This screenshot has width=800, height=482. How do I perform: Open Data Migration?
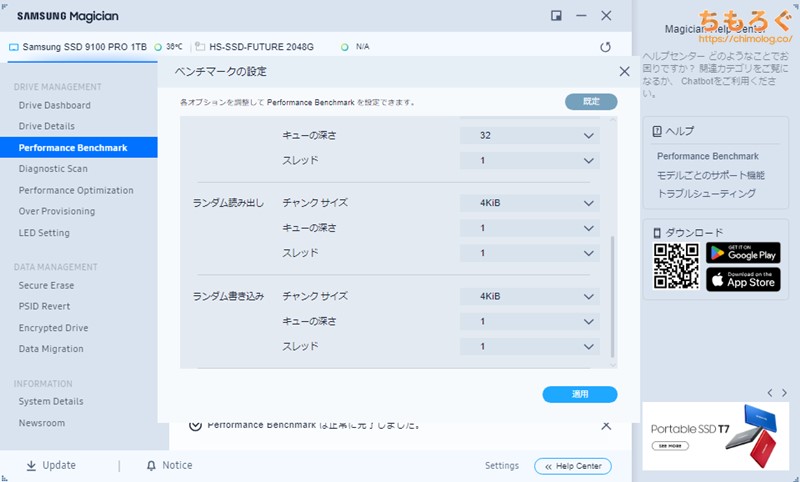point(51,349)
